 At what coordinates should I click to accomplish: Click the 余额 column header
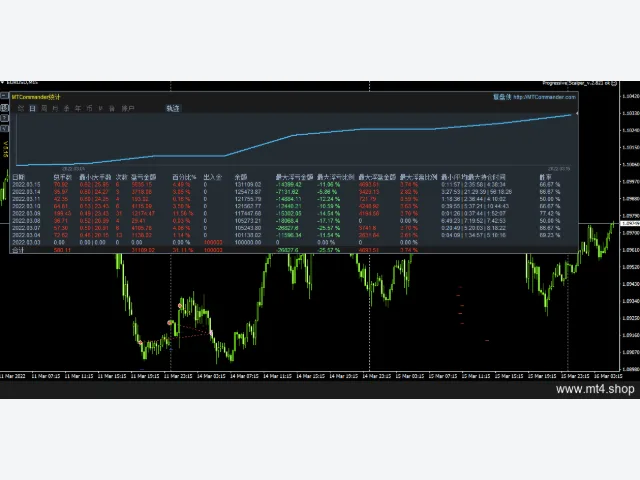point(241,177)
